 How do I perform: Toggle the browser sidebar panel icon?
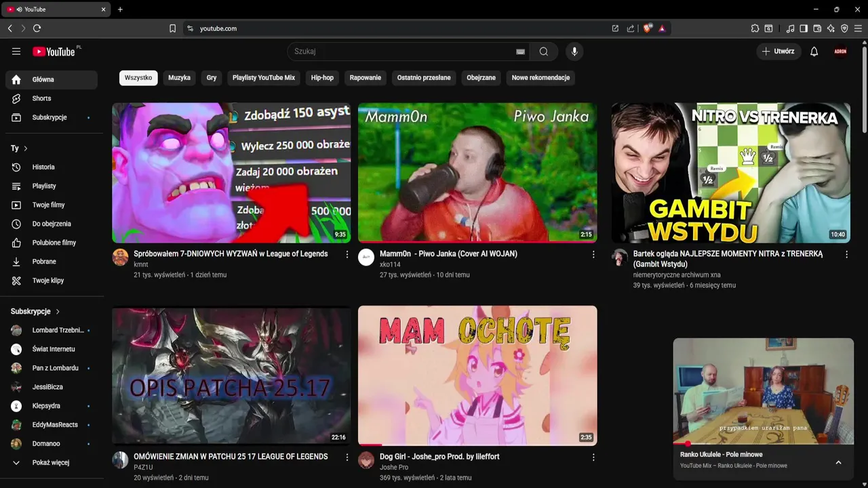(x=804, y=28)
